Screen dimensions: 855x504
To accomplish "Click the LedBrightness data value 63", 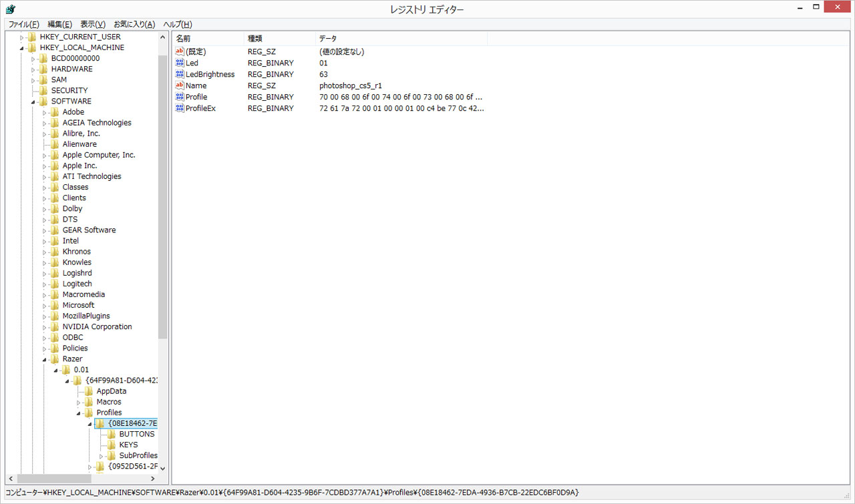I will tap(323, 74).
